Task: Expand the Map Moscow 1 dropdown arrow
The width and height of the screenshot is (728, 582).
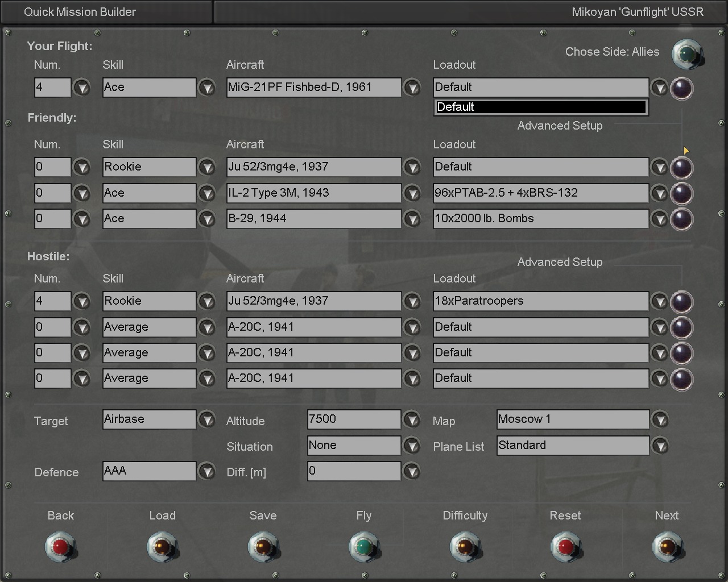Action: click(660, 420)
